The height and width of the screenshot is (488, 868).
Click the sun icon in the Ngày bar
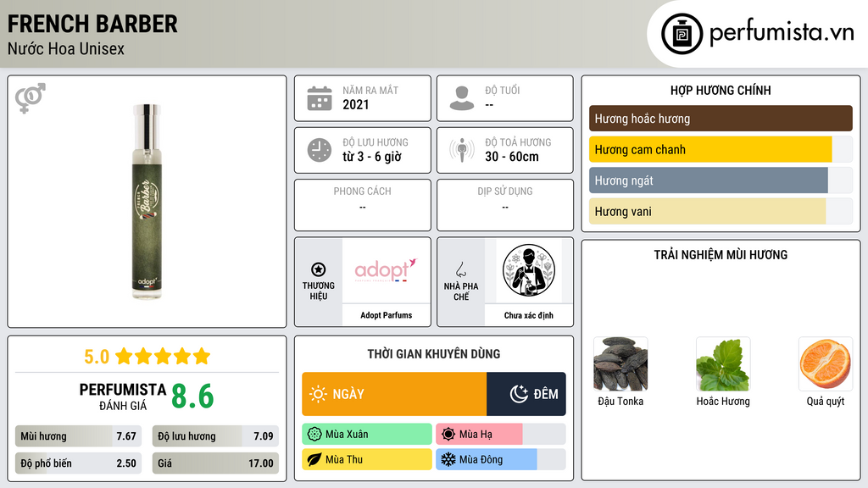coord(318,394)
